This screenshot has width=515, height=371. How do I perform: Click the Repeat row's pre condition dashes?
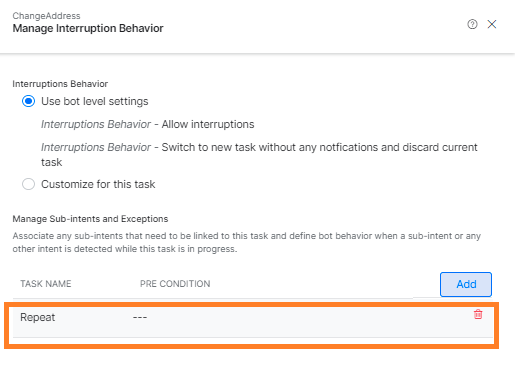click(140, 317)
